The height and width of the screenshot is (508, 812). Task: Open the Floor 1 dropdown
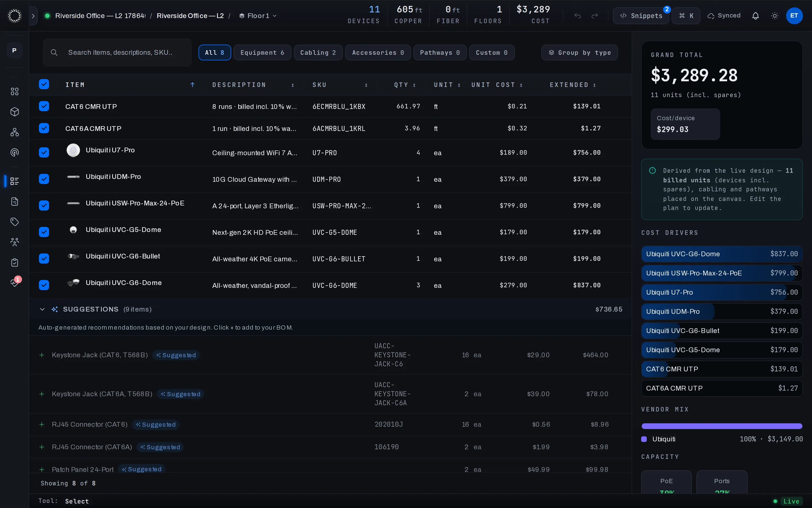tap(258, 16)
